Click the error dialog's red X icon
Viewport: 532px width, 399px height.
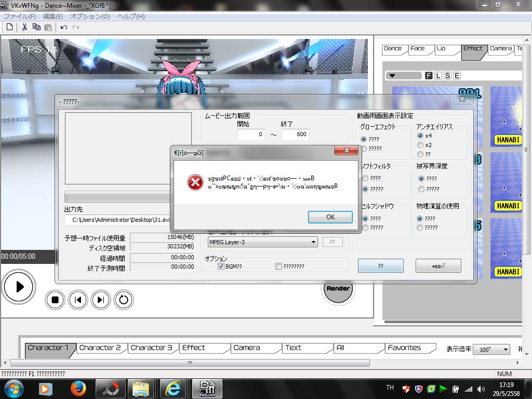[x=195, y=182]
